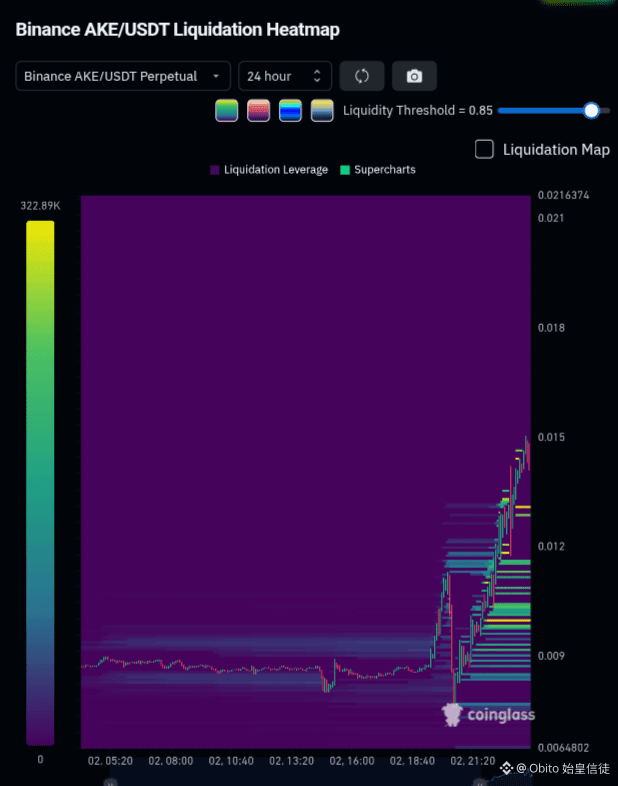The image size is (618, 786).
Task: Take a snapshot with the camera icon
Action: (x=414, y=76)
